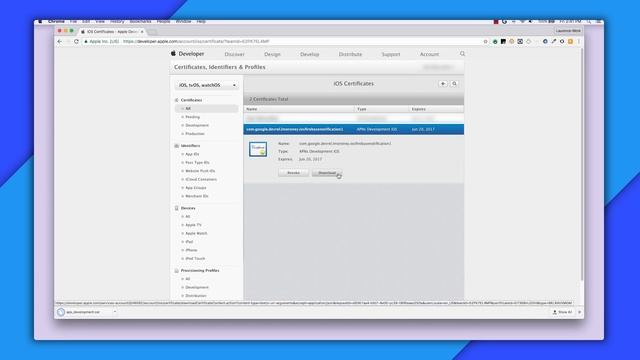
Task: Go to Develop in Developer navigation
Action: tap(309, 54)
